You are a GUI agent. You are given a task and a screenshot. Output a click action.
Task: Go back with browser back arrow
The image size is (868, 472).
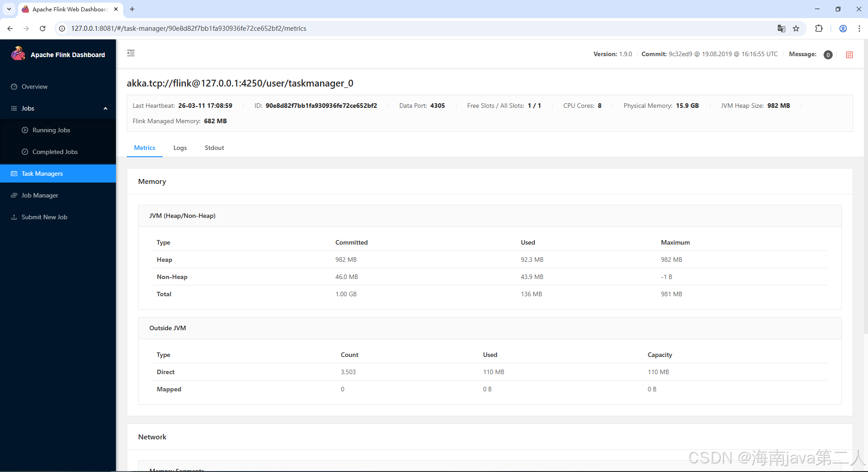pyautogui.click(x=10, y=29)
